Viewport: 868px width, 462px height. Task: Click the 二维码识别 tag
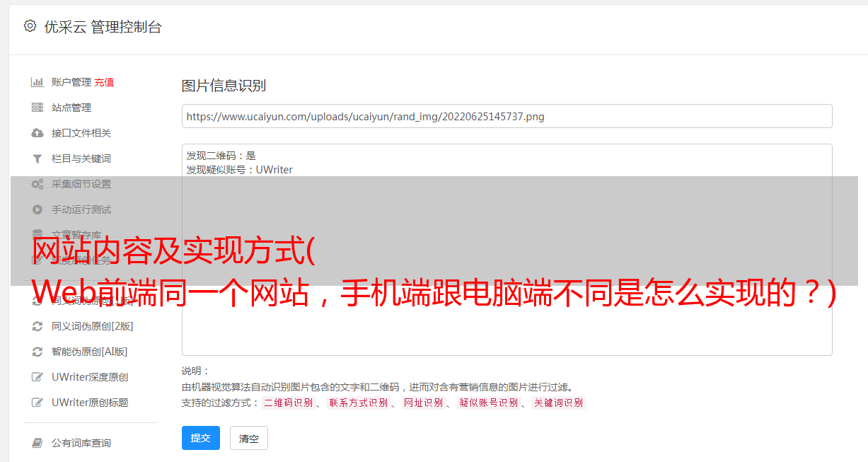pos(289,403)
